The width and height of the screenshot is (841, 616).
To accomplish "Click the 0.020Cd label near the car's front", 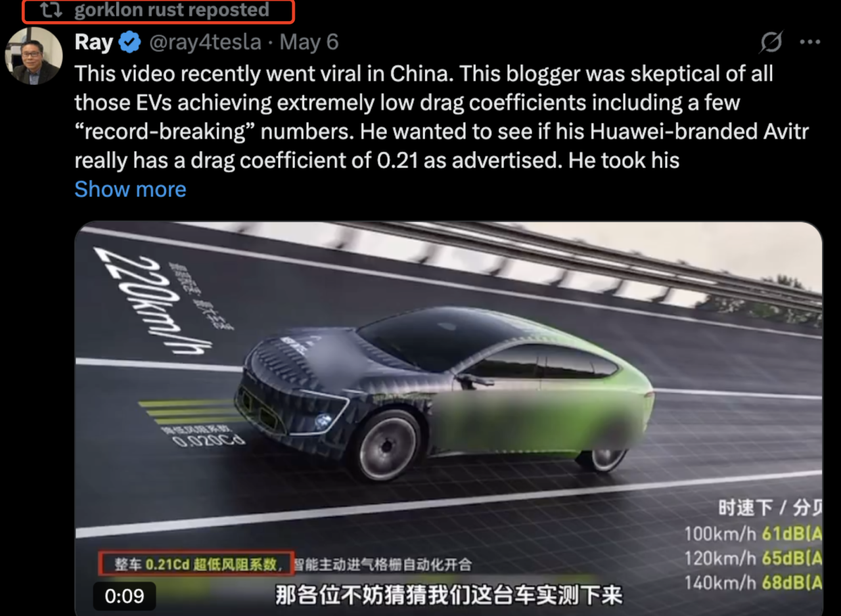I will pyautogui.click(x=199, y=438).
